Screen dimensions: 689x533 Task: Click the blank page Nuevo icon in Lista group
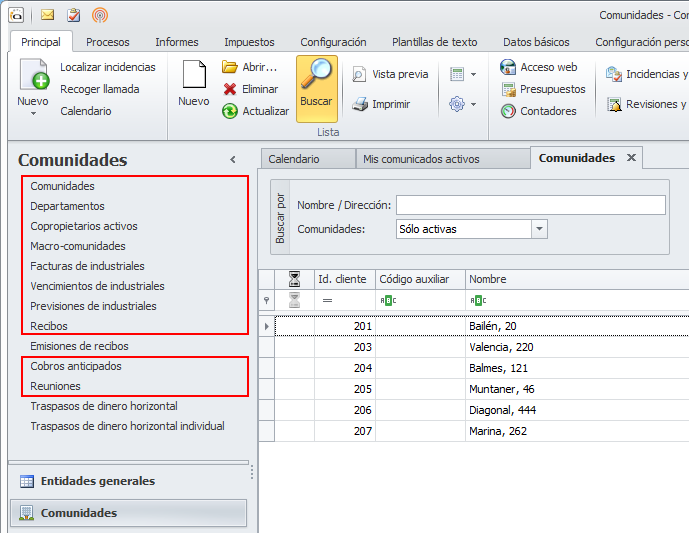pyautogui.click(x=194, y=74)
